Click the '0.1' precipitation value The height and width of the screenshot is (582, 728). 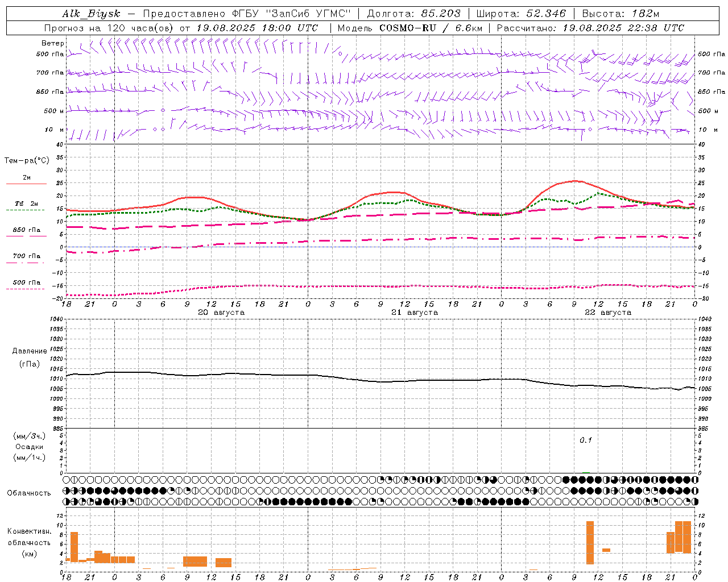(586, 440)
